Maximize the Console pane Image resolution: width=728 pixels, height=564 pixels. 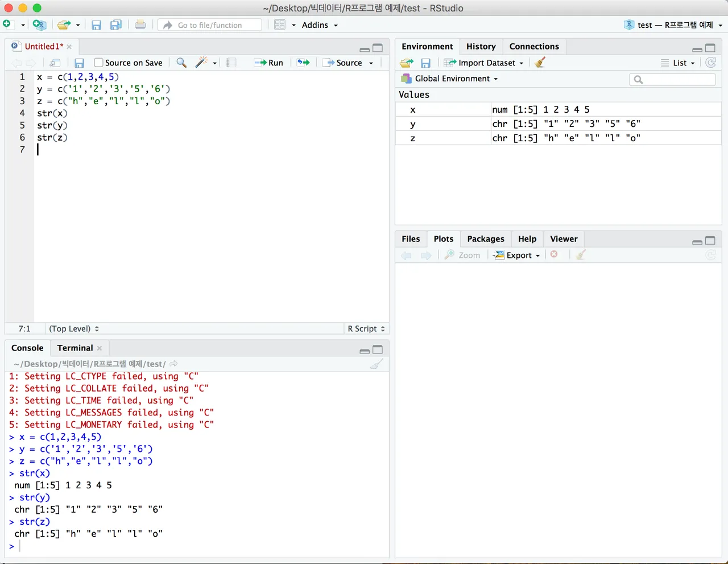coord(378,349)
